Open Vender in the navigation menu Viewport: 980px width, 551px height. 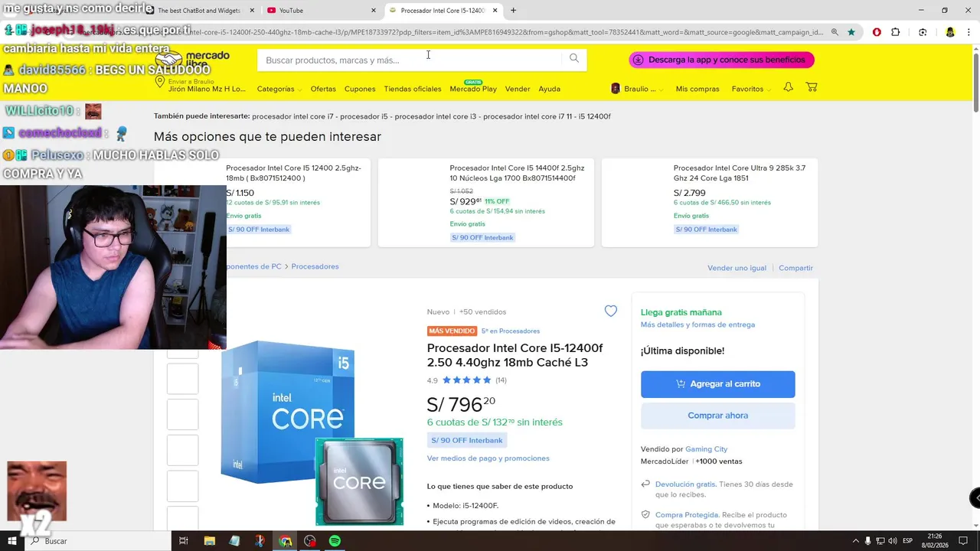tap(518, 89)
